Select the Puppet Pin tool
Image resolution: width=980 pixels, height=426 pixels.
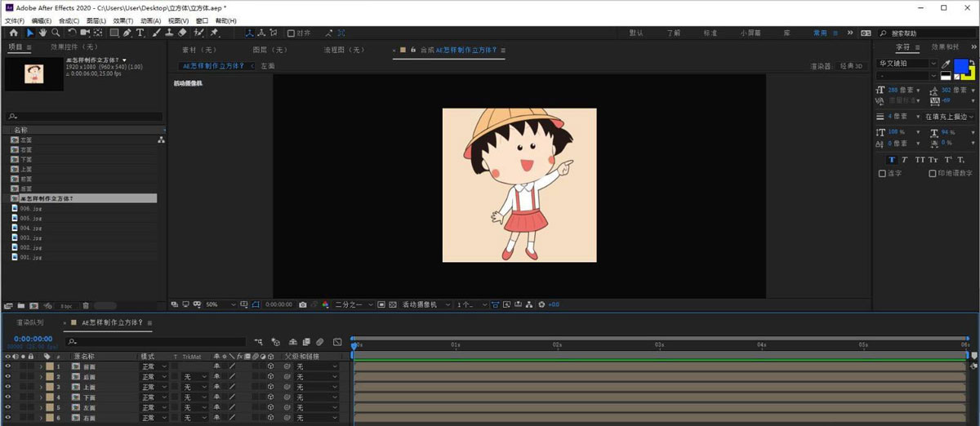pos(215,33)
